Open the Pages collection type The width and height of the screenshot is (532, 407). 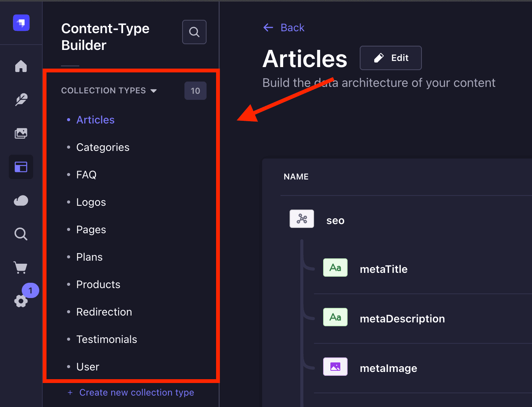tap(91, 229)
